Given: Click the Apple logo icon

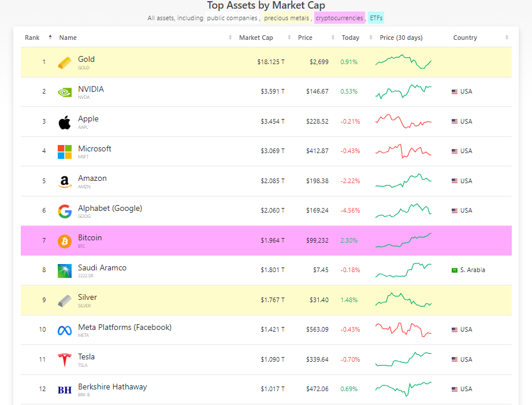Looking at the screenshot, I should tap(65, 122).
